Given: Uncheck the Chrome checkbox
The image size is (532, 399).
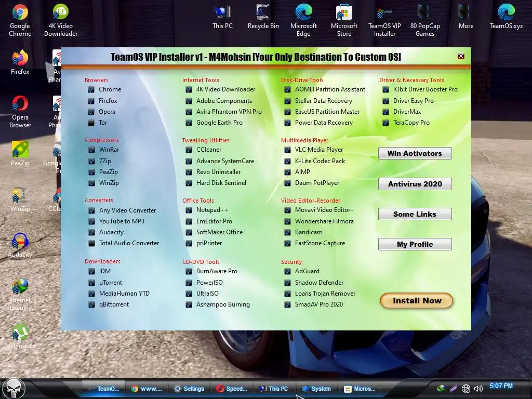Looking at the screenshot, I should coord(91,89).
